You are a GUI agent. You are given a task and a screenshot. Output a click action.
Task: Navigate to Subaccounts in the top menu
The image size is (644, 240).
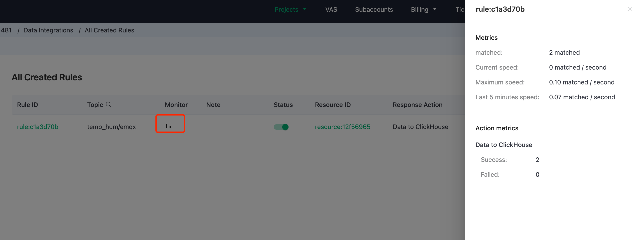pyautogui.click(x=374, y=9)
